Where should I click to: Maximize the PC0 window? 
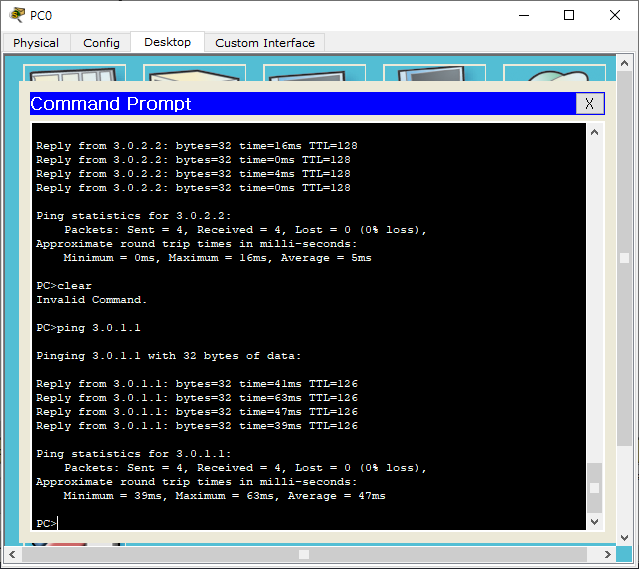[x=569, y=15]
